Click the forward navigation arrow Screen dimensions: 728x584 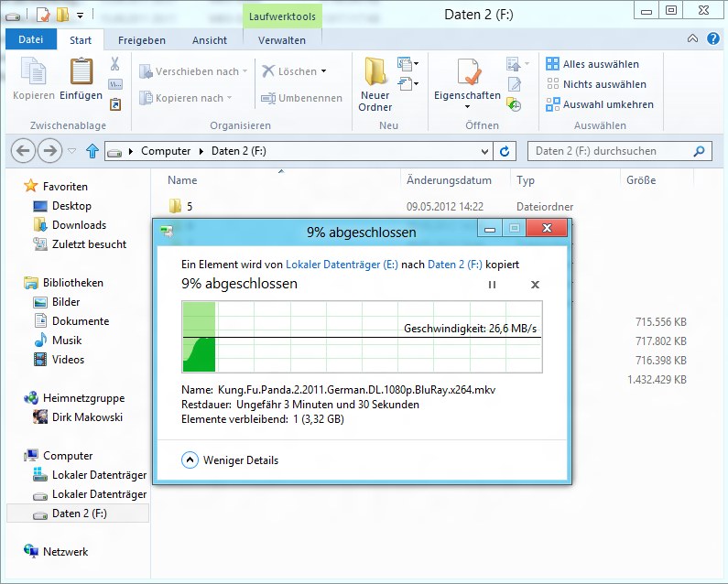click(x=49, y=151)
